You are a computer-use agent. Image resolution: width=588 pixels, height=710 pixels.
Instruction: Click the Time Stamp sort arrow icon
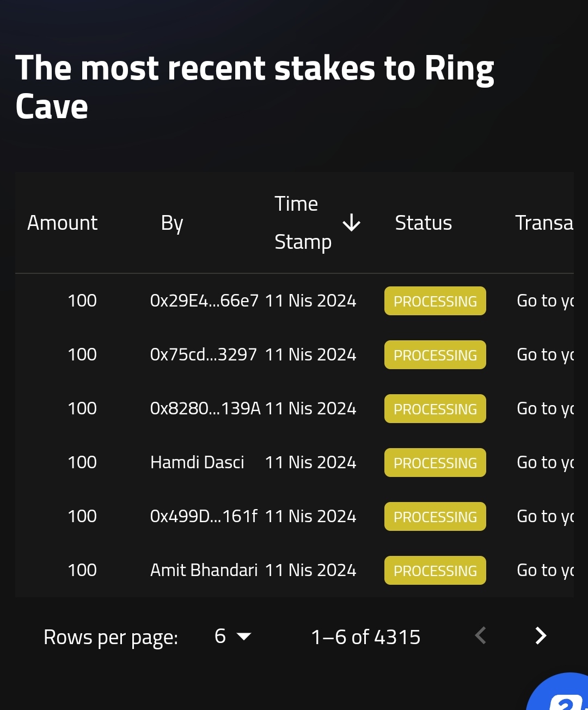pyautogui.click(x=352, y=223)
